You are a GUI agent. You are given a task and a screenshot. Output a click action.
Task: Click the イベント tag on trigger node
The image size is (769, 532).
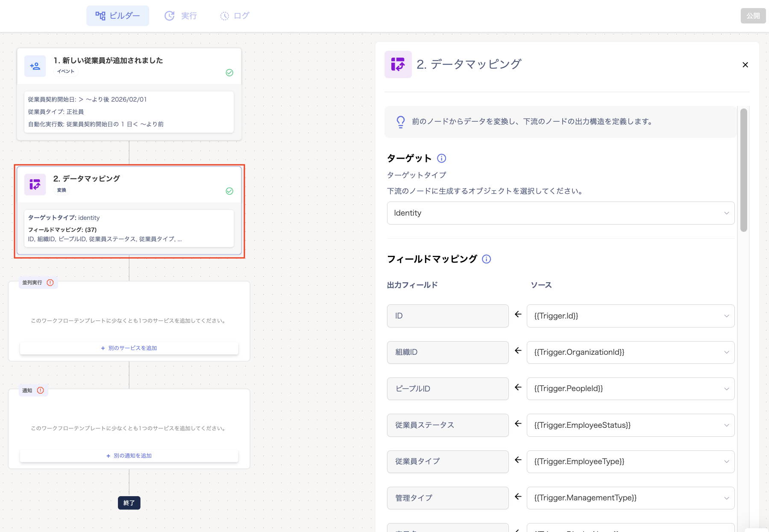[66, 71]
